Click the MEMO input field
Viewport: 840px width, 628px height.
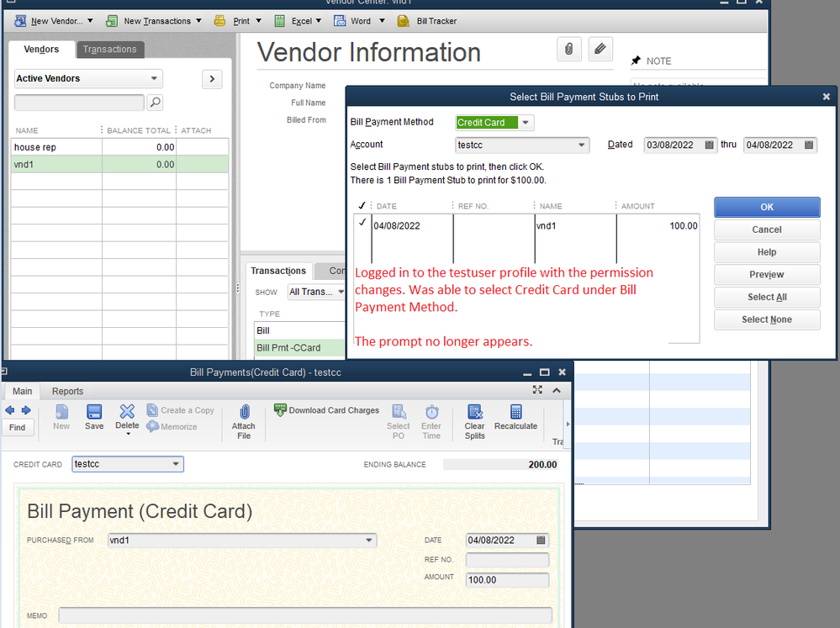(x=305, y=615)
